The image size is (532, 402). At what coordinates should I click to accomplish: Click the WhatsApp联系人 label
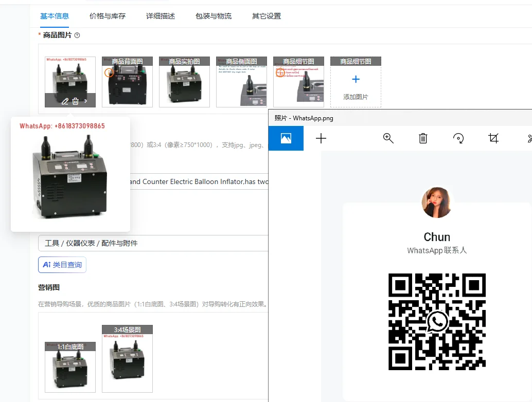coord(437,250)
